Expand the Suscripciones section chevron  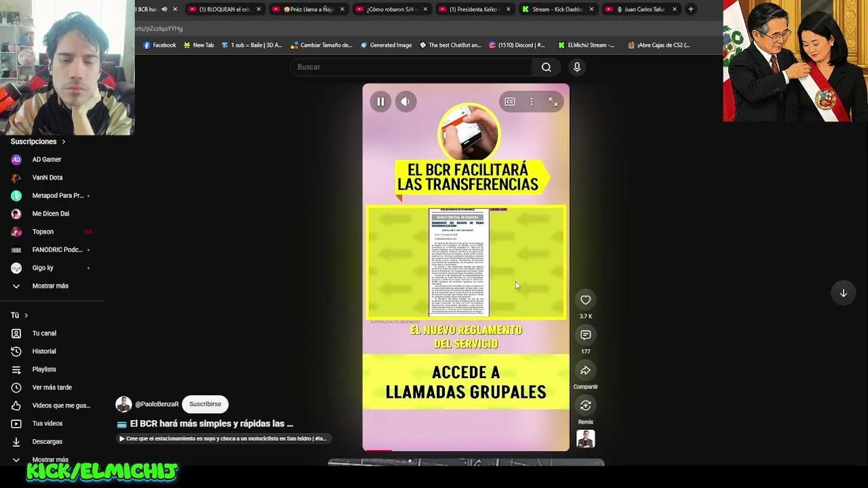(x=64, y=142)
